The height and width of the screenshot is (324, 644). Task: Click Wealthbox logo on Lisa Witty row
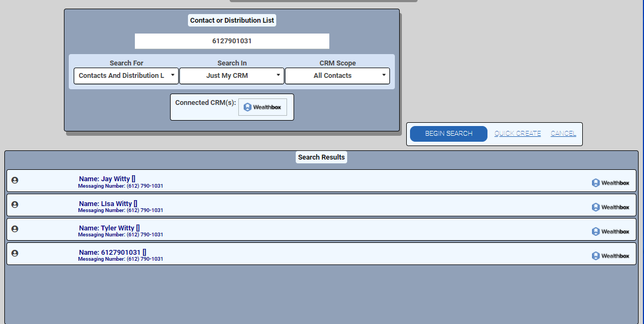(x=610, y=207)
